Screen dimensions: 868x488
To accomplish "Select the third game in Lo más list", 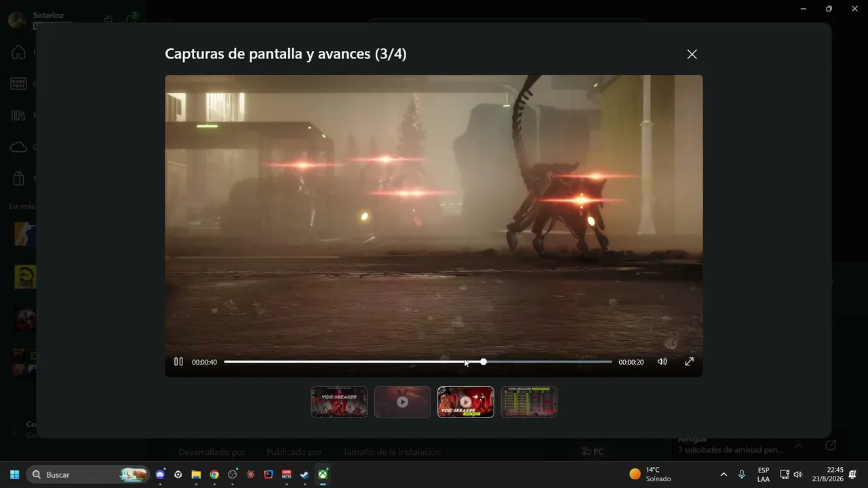I will click(25, 319).
